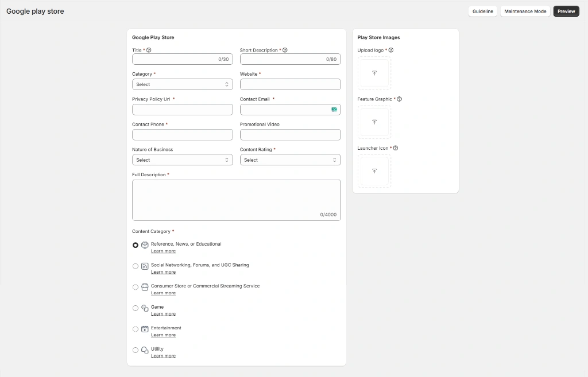Open Learn more under Utility

click(163, 356)
